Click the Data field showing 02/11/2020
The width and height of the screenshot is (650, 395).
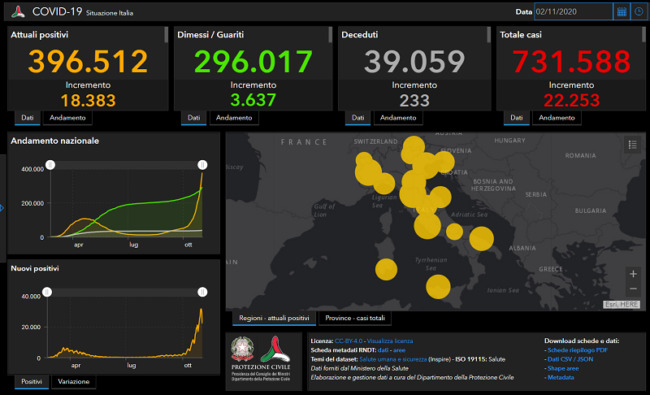(x=573, y=12)
